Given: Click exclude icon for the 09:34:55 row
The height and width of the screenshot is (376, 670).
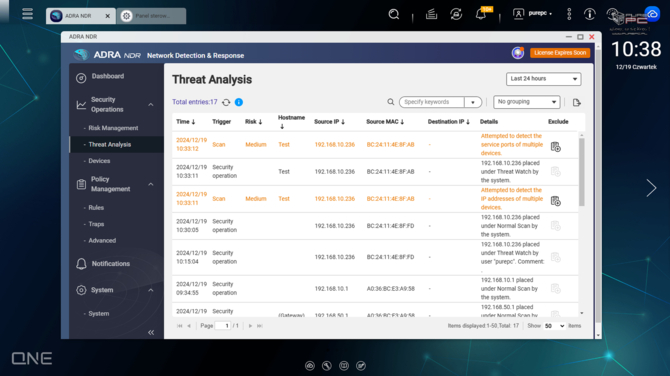Looking at the screenshot, I should [x=555, y=289].
